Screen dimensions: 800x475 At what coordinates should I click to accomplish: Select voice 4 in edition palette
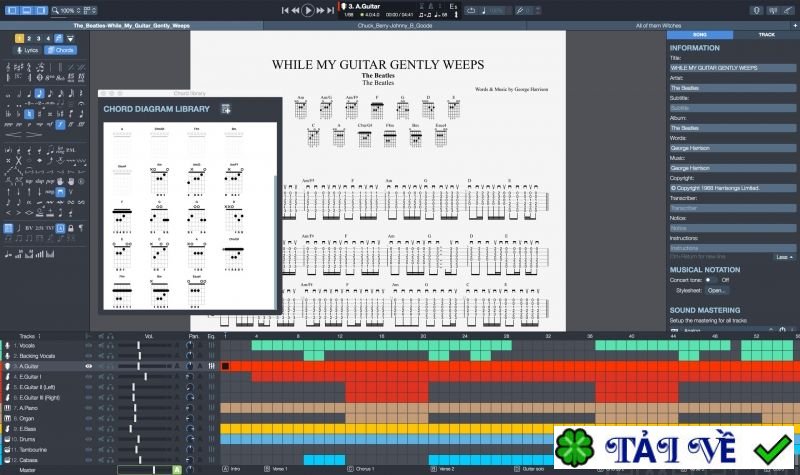click(48, 38)
